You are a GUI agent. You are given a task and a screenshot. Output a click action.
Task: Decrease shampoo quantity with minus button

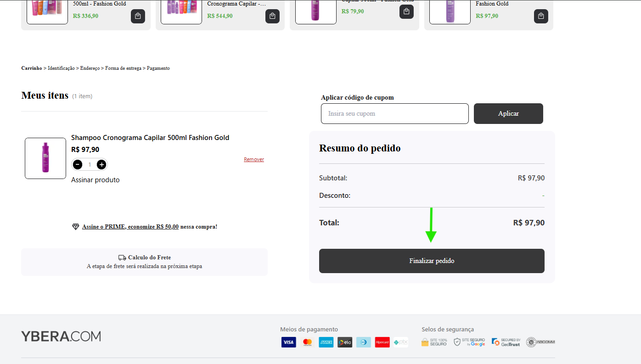click(x=78, y=164)
